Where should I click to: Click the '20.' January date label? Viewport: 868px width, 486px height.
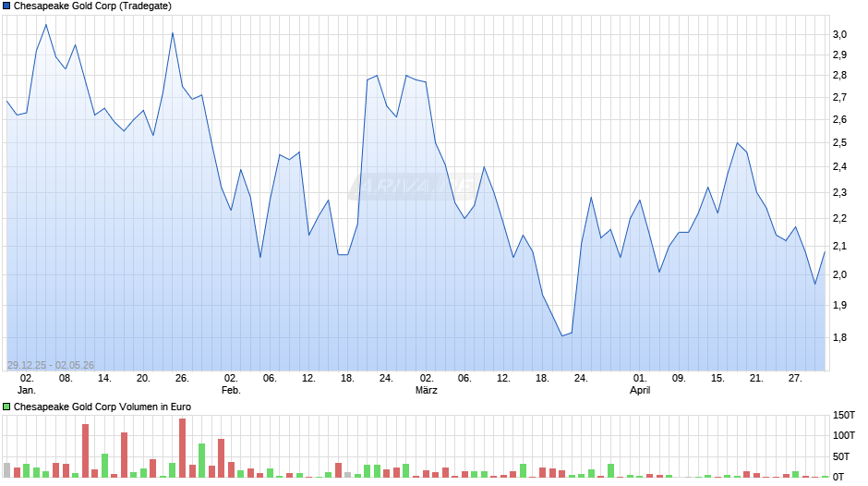pos(143,379)
